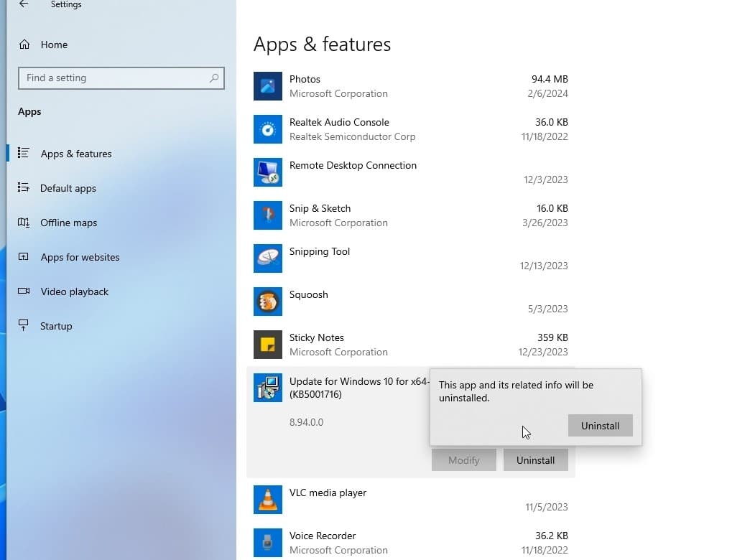This screenshot has width=750, height=560.
Task: Select Sticky Notes entry text
Action: [317, 337]
